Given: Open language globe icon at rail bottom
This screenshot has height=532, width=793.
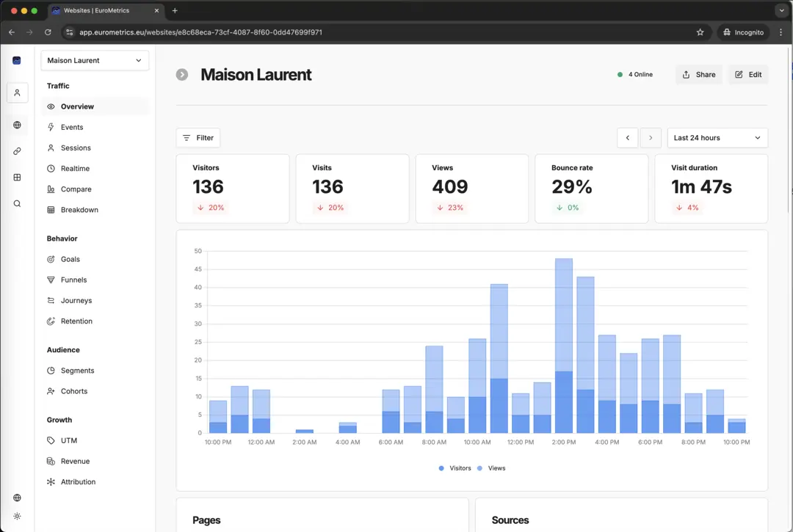Looking at the screenshot, I should pos(17,498).
